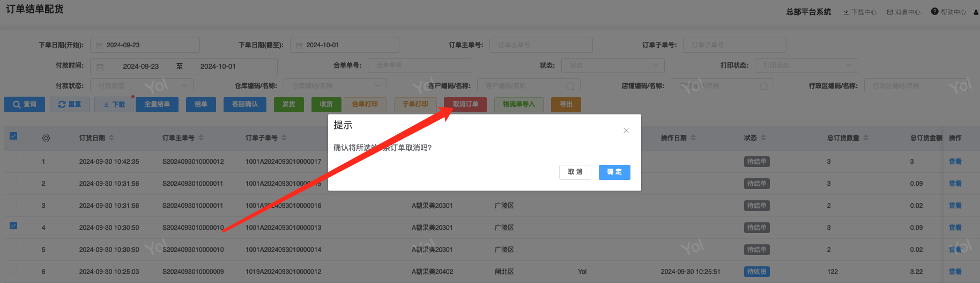This screenshot has height=283, width=980.
Task: Click 闸北区 cell in row 6
Action: 504,272
